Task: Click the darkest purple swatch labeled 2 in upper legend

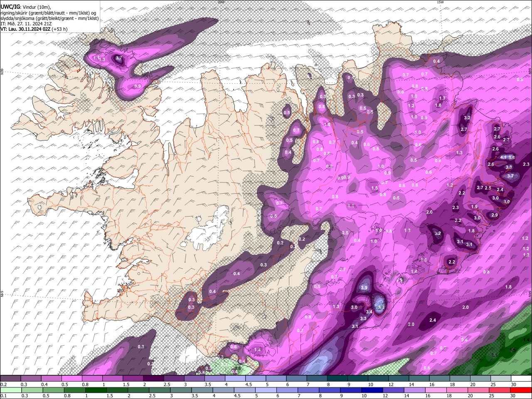Action: tap(153, 378)
